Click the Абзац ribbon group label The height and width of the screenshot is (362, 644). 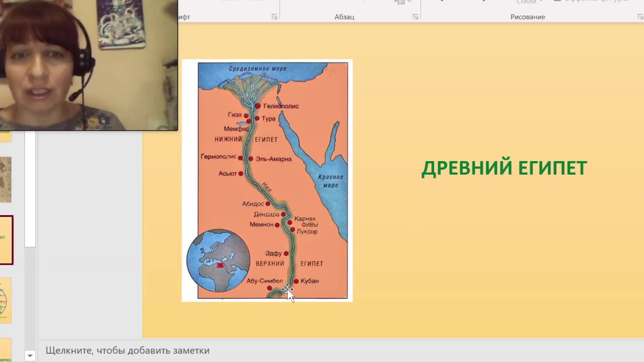(344, 17)
